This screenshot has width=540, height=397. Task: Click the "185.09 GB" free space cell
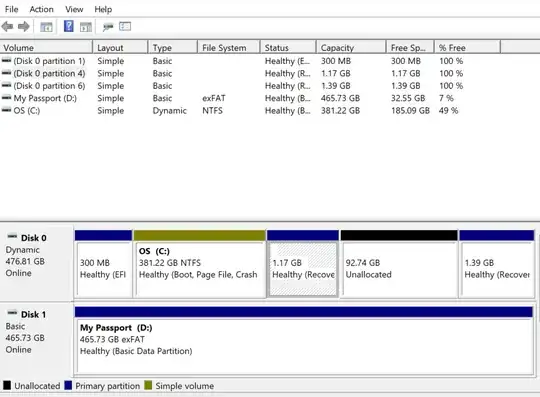(411, 111)
